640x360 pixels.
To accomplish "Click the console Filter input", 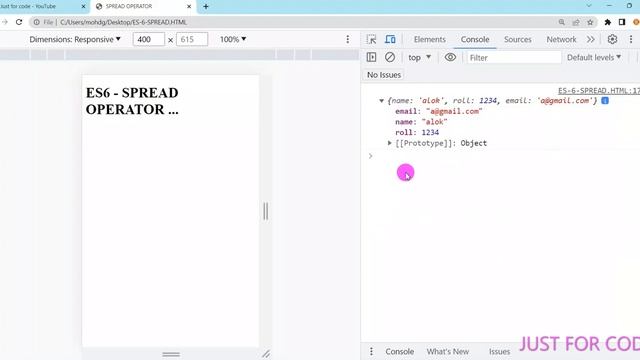I will pos(514,58).
